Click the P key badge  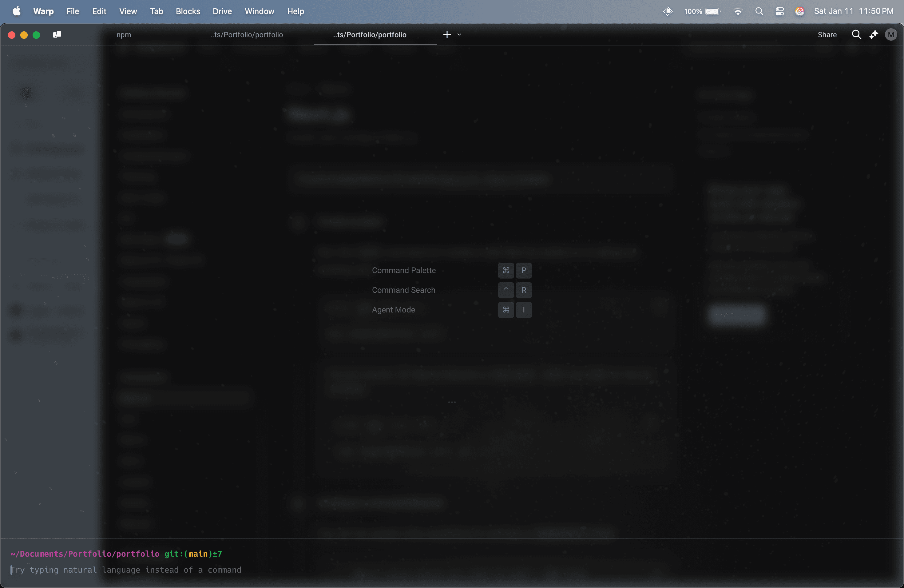[x=524, y=270]
